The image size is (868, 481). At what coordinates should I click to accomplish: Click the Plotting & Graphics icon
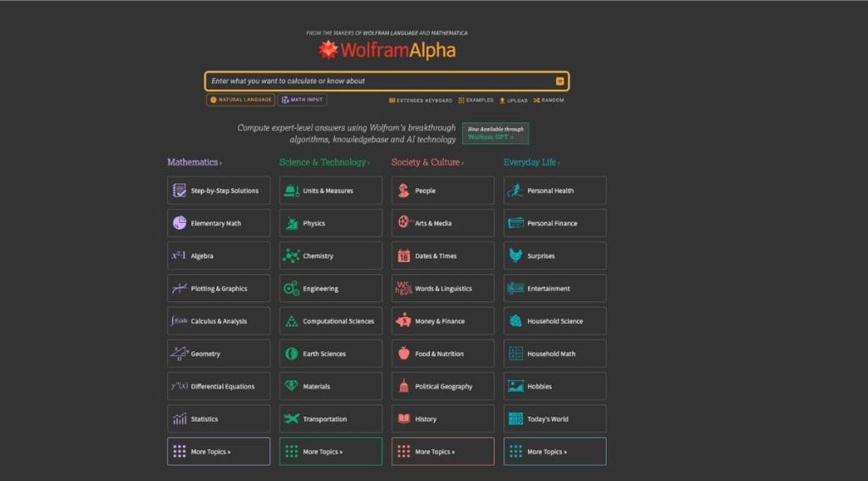[x=179, y=288]
